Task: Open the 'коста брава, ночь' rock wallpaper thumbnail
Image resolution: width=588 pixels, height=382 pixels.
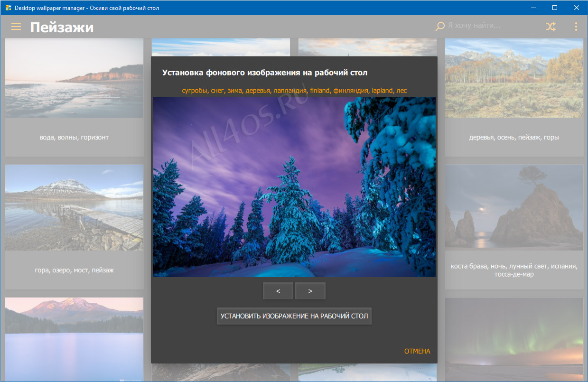Action: (514, 207)
